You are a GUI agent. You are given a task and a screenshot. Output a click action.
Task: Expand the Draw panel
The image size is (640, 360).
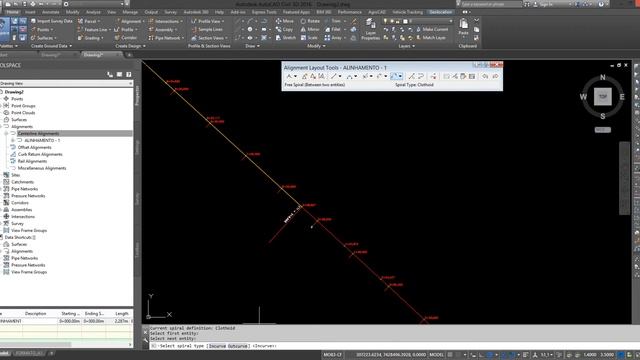tap(252, 46)
